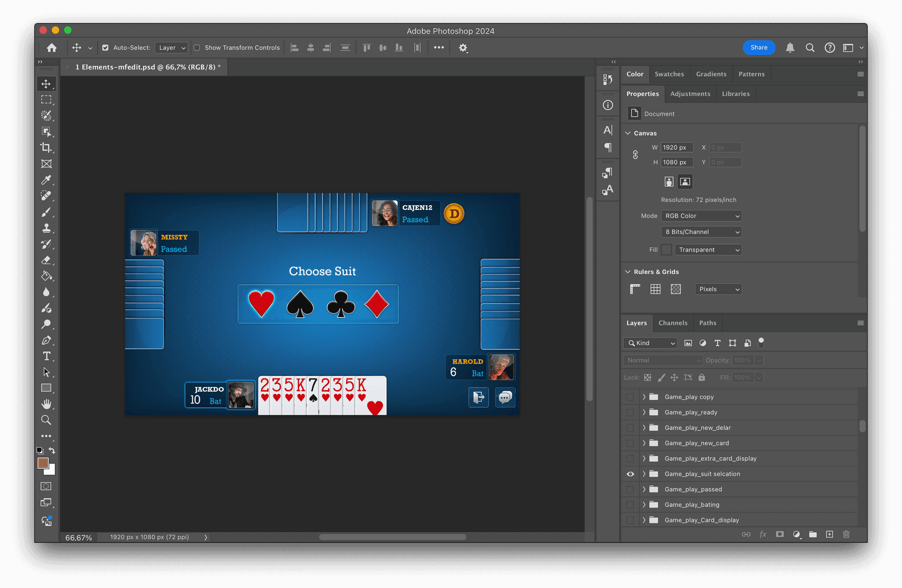
Task: Select the Crop tool
Action: [46, 147]
